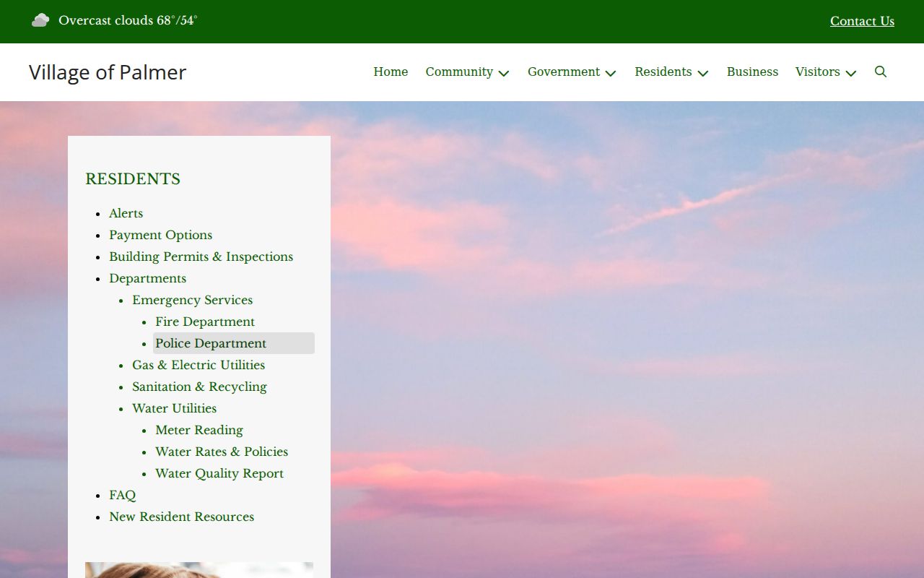Open the FAQ sidebar link
Viewport: 924px width, 578px height.
(122, 495)
